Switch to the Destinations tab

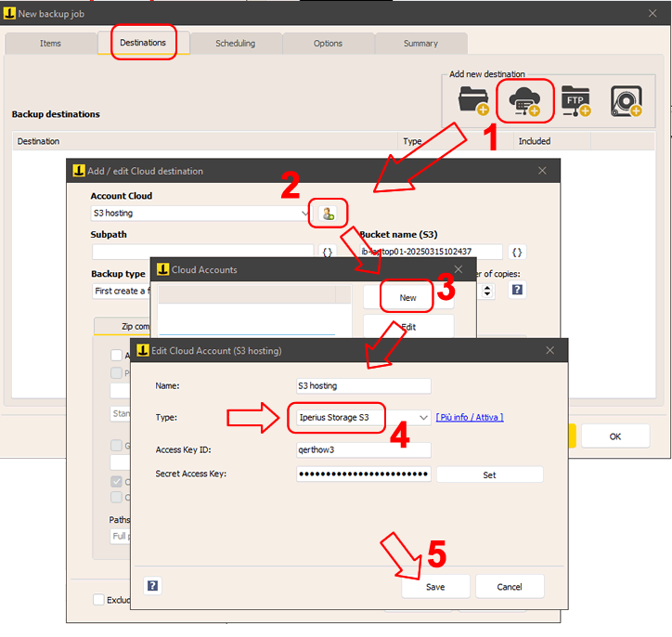point(143,43)
